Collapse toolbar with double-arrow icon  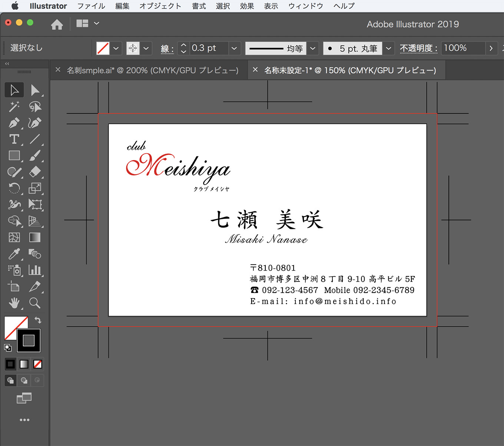7,64
